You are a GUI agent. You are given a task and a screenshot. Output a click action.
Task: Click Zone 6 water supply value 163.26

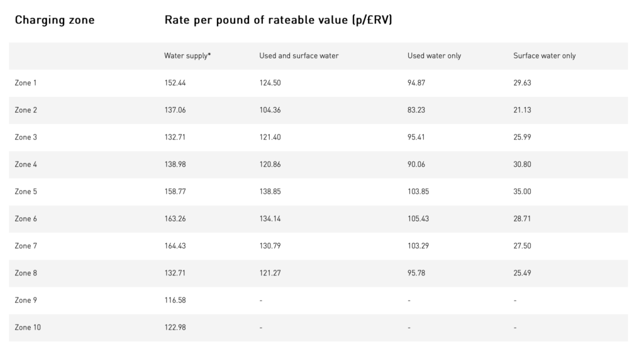(175, 219)
